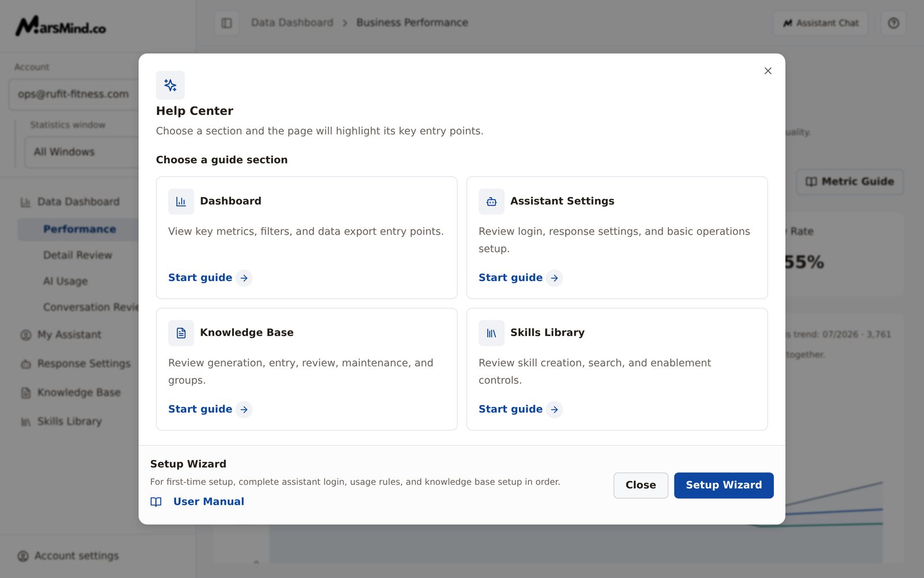The image size is (924, 578).
Task: Open the User Manual link
Action: (208, 502)
